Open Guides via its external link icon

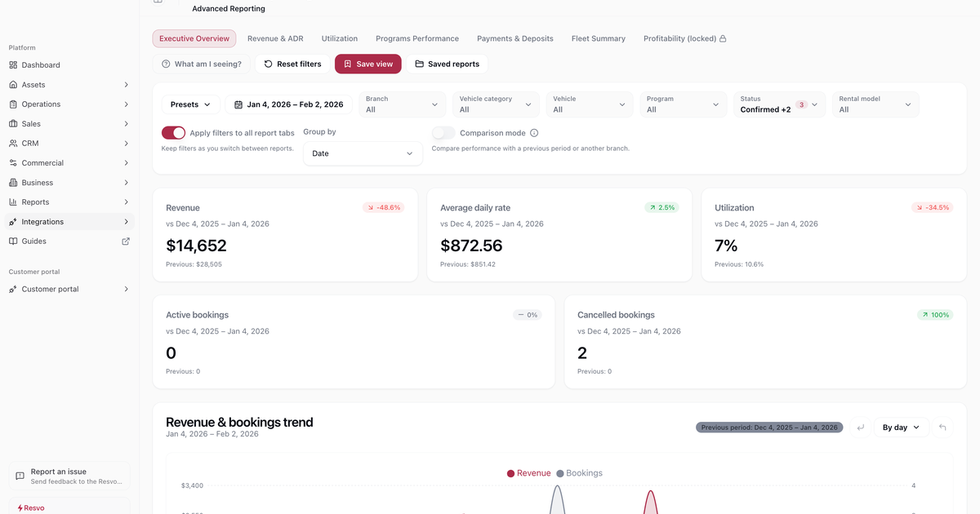coord(125,241)
